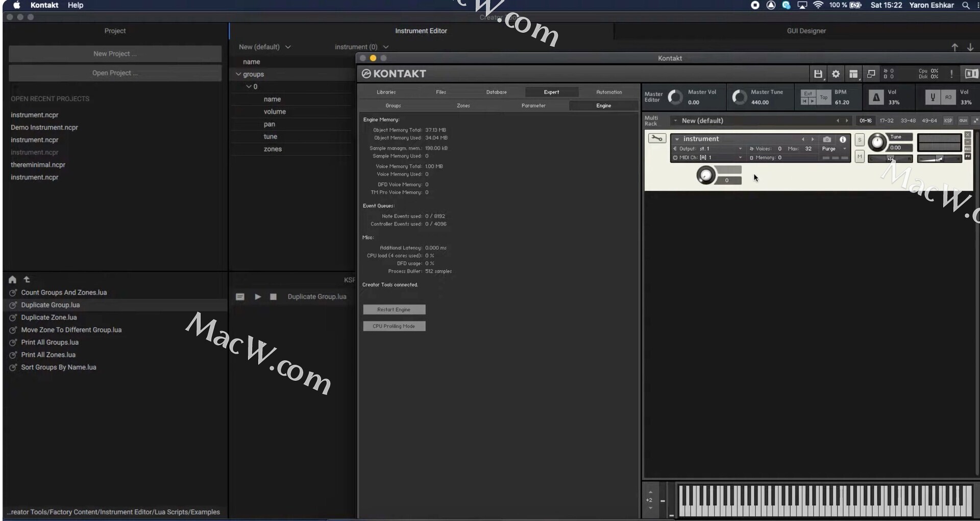Open the instrument (0) dropdown in Instrument Editor

coord(361,47)
